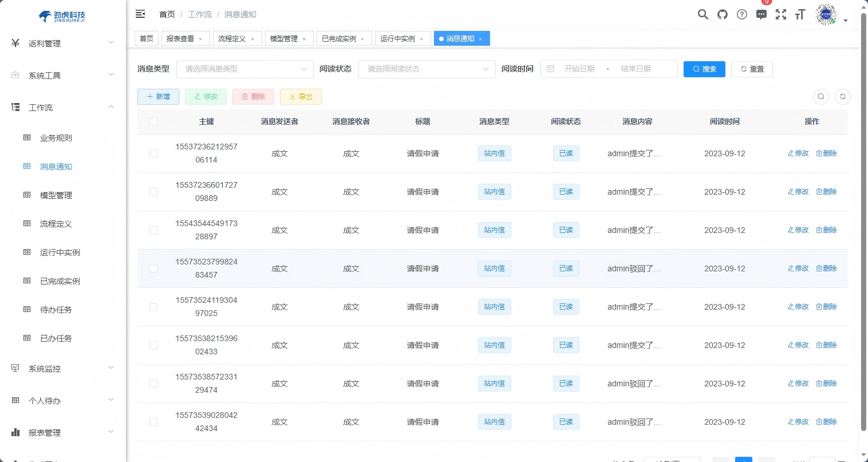Check the select-all checkbox in table header

click(x=153, y=121)
